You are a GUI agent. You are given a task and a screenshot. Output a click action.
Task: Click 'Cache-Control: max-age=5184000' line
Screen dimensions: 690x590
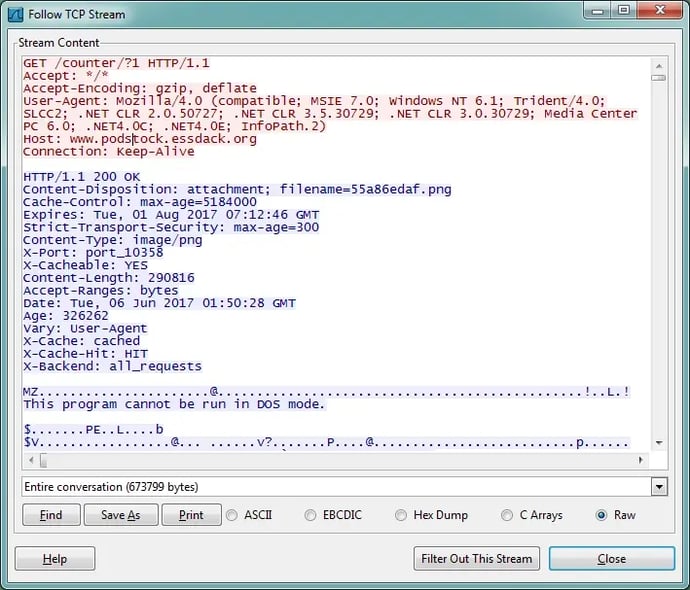[x=140, y=202]
